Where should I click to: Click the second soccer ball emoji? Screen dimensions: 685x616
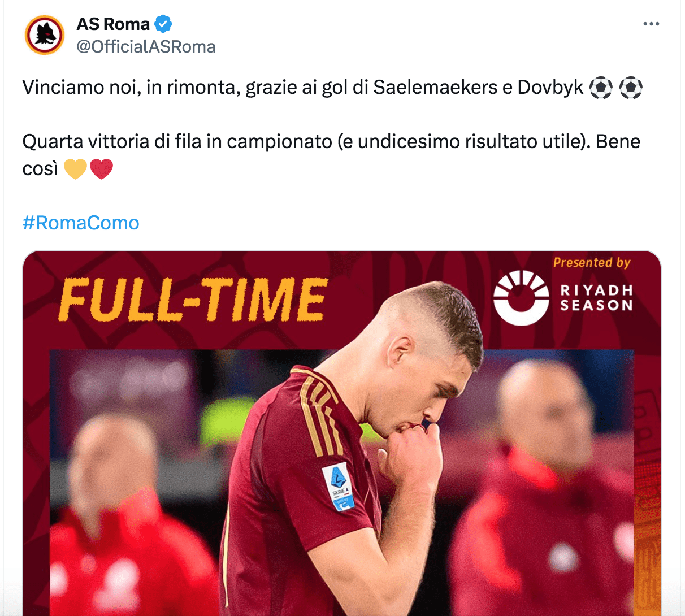click(631, 88)
